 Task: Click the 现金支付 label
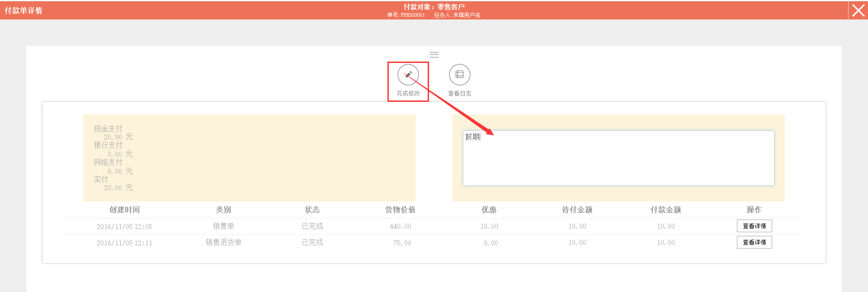point(108,129)
